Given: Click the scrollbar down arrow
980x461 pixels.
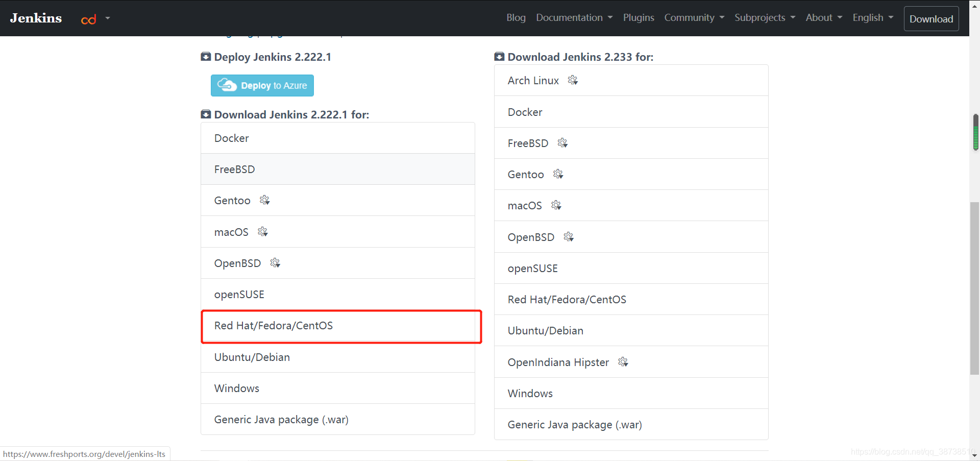Looking at the screenshot, I should point(975,455).
